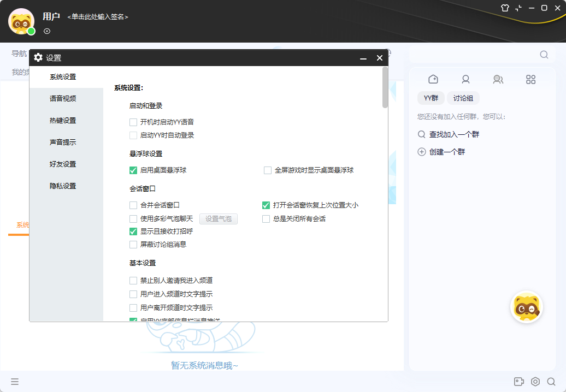Screen dimensions: 566x392
Task: Click the settings dialog vertical scrollbar
Action: [x=385, y=87]
